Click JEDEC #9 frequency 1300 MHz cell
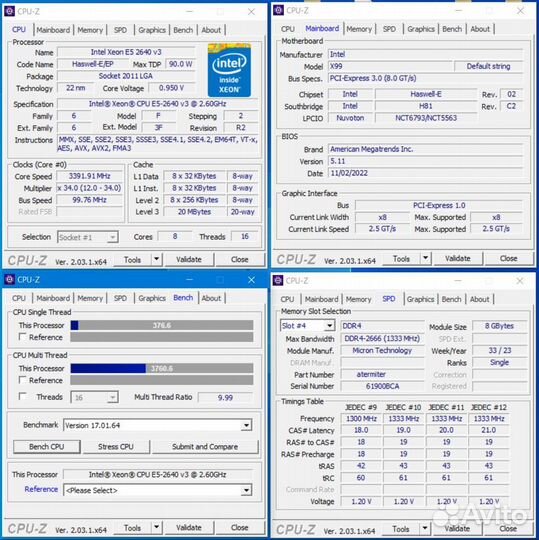This screenshot has height=540, width=539. point(361,418)
